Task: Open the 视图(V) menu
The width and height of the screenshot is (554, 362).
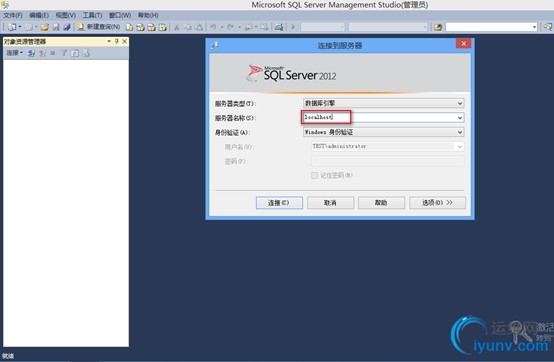Action: (66, 15)
